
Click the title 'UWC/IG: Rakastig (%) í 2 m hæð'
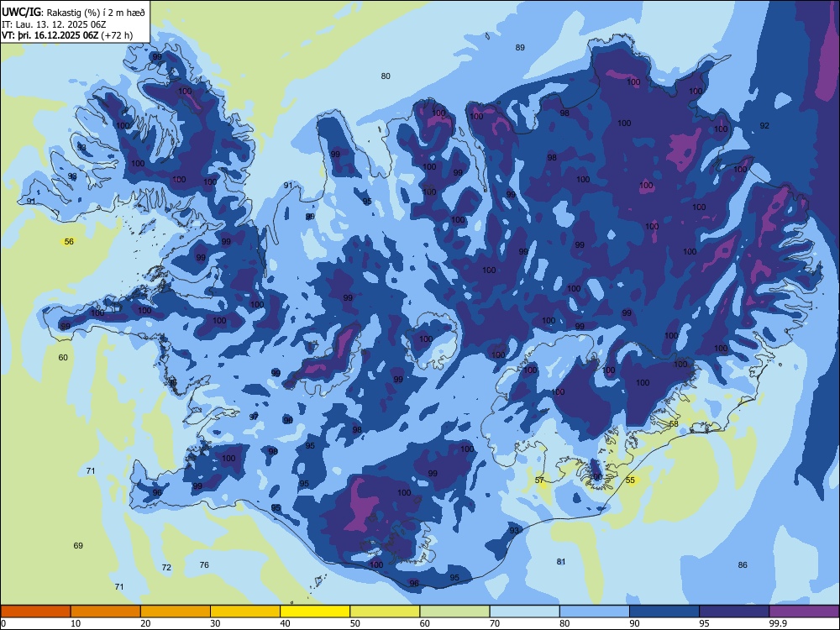coord(73,12)
